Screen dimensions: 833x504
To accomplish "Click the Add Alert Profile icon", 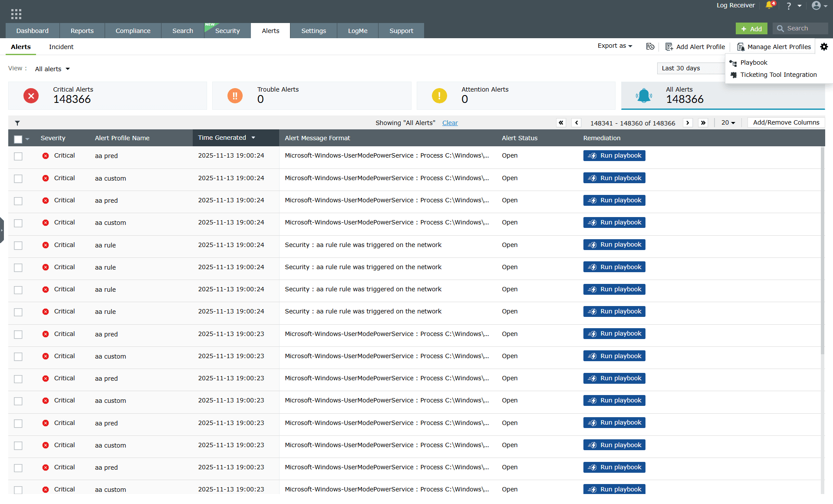I will pyautogui.click(x=668, y=46).
